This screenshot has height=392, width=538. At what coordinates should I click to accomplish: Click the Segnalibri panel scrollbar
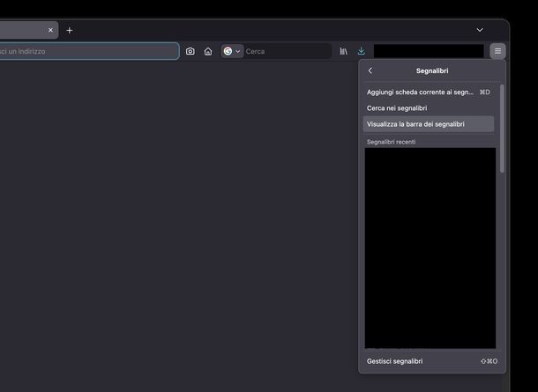[x=502, y=129]
